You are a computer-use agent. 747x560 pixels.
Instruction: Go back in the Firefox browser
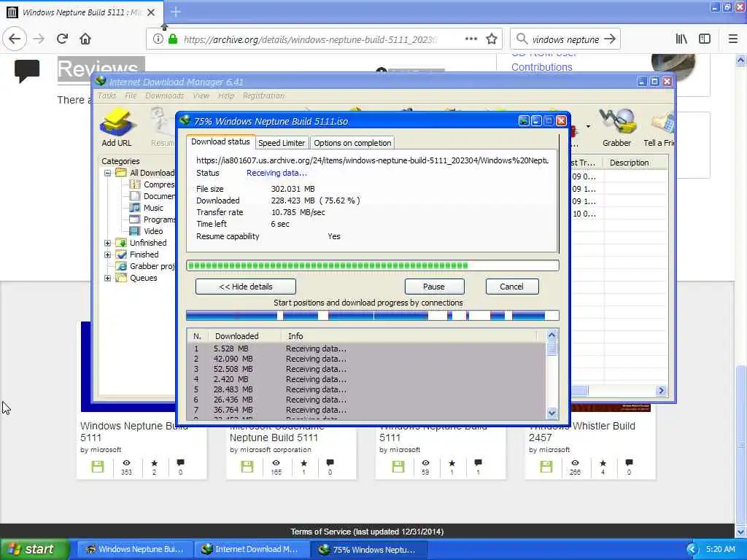point(15,39)
